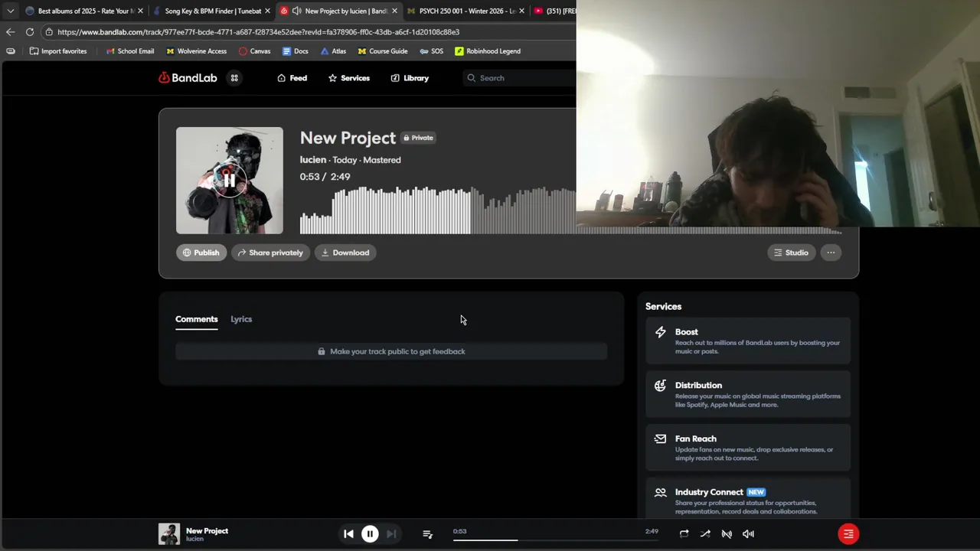Switch to the Lyrics tab
Screen dimensions: 980x551
[241, 319]
